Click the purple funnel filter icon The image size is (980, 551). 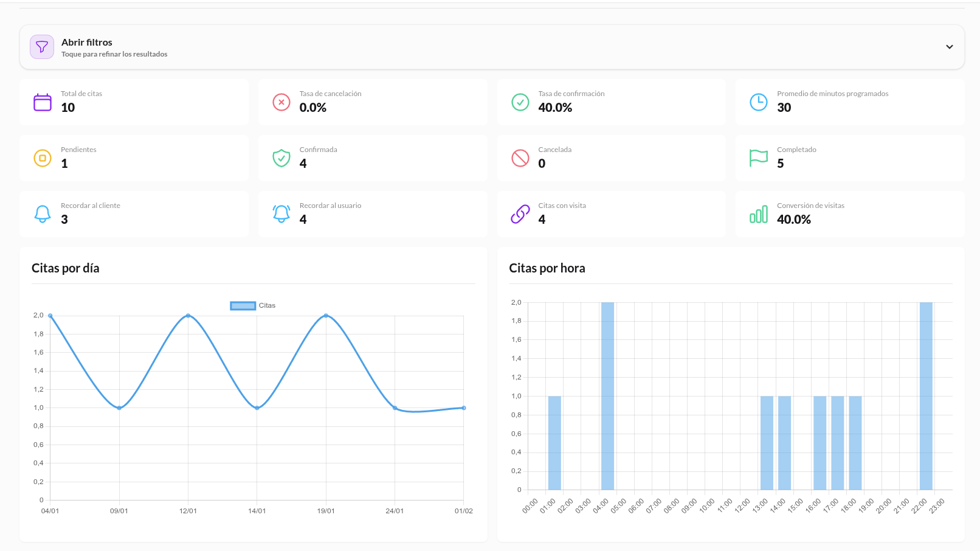[41, 46]
